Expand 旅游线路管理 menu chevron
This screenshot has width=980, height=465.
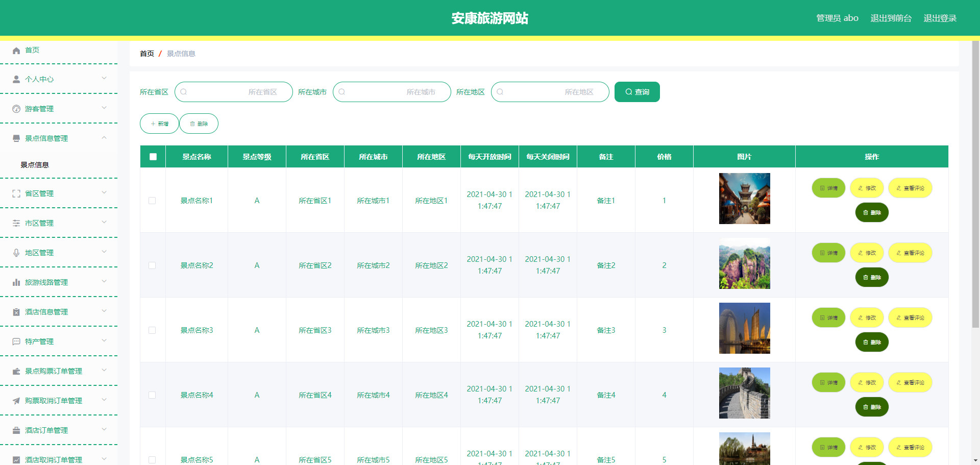point(104,281)
